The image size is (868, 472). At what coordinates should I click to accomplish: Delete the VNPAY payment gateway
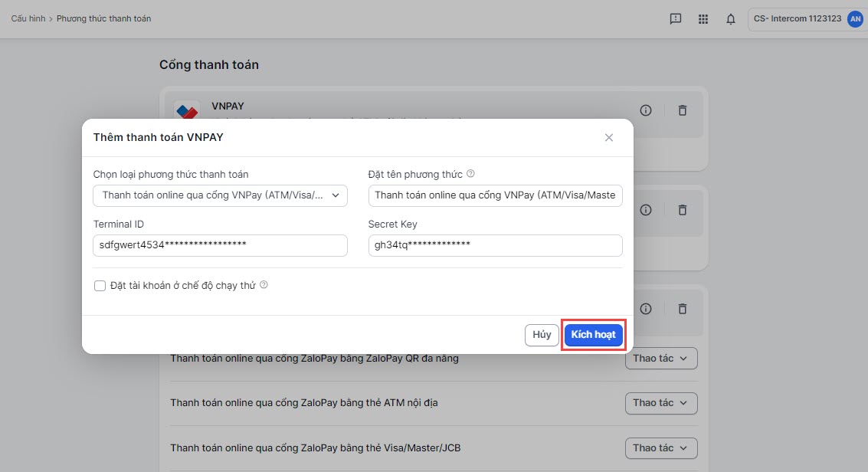tap(683, 110)
